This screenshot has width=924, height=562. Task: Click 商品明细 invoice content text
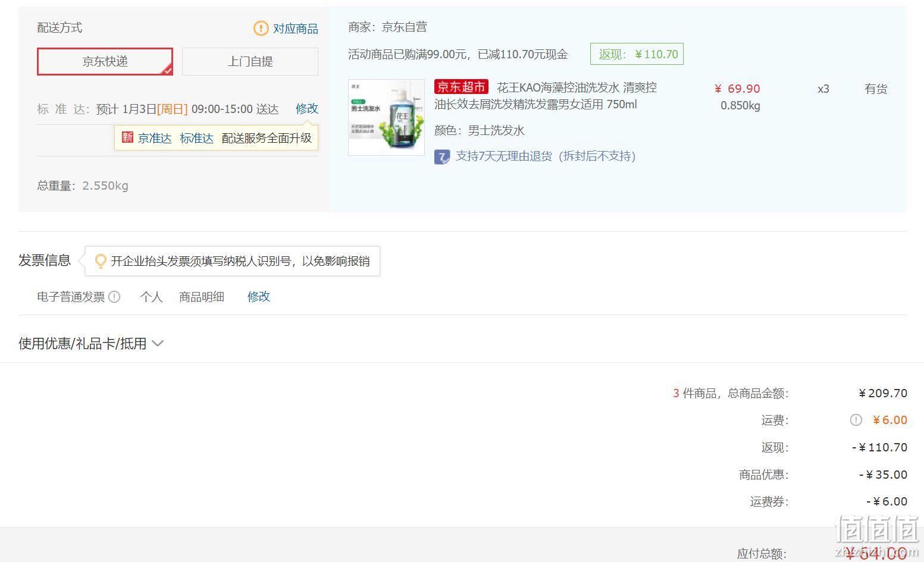(202, 296)
